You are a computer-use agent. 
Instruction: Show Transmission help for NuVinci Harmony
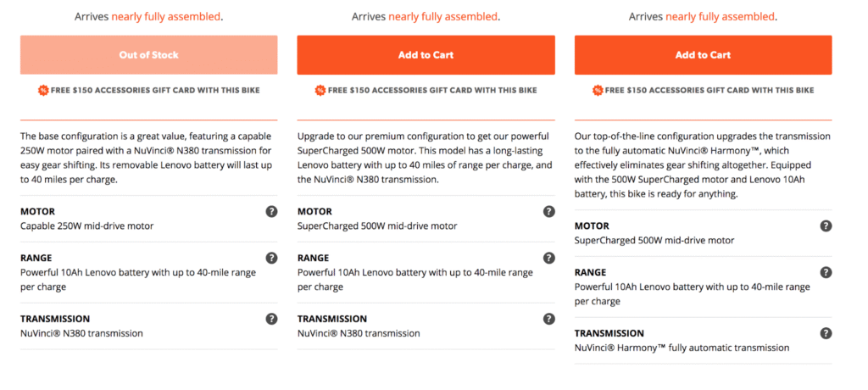(x=826, y=333)
